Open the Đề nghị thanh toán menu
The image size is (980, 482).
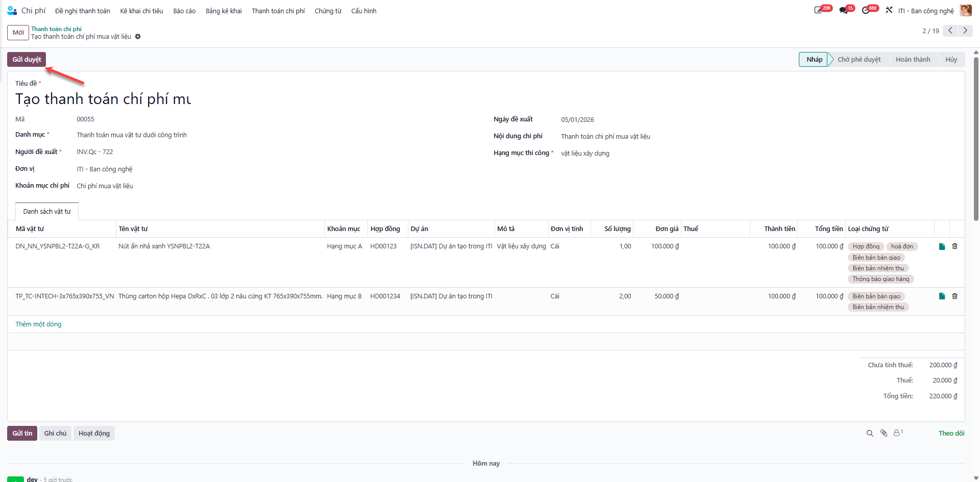tap(83, 11)
